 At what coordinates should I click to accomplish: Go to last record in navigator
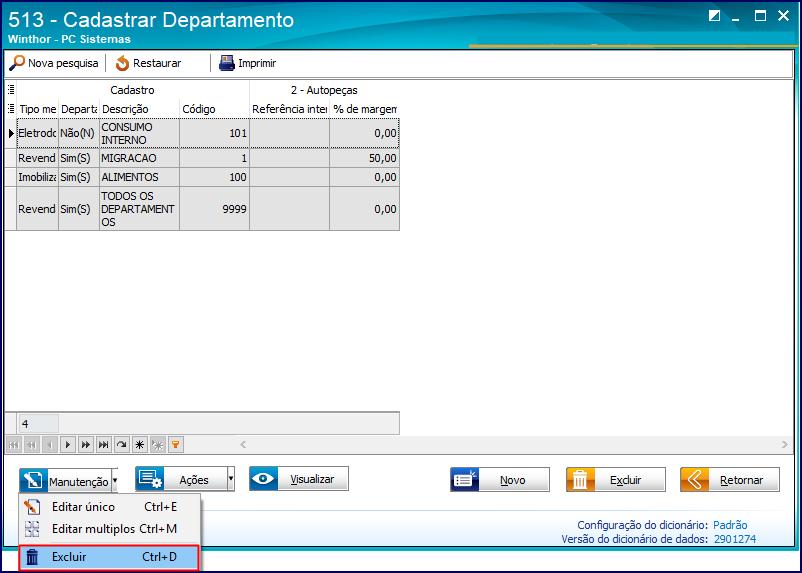click(x=103, y=445)
